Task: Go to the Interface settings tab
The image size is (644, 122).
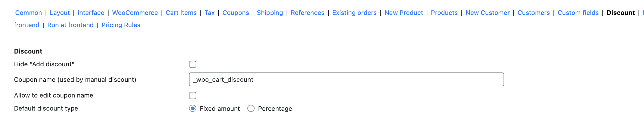Action: click(x=91, y=13)
